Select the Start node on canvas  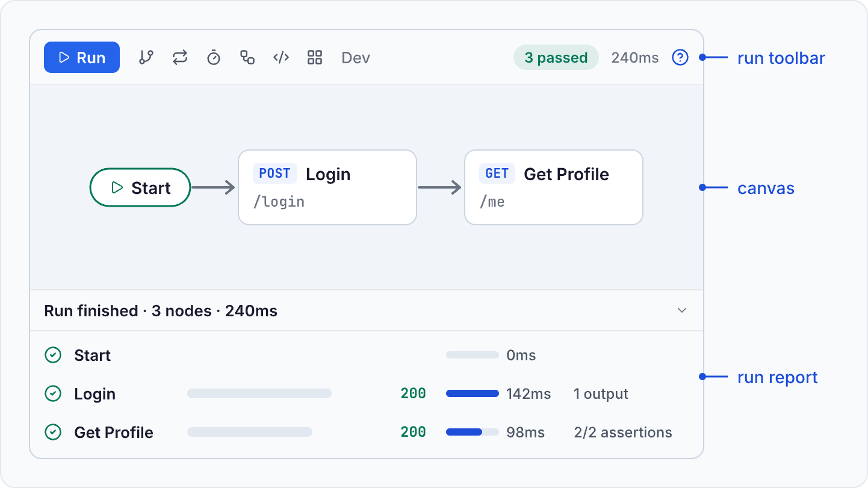(x=140, y=187)
